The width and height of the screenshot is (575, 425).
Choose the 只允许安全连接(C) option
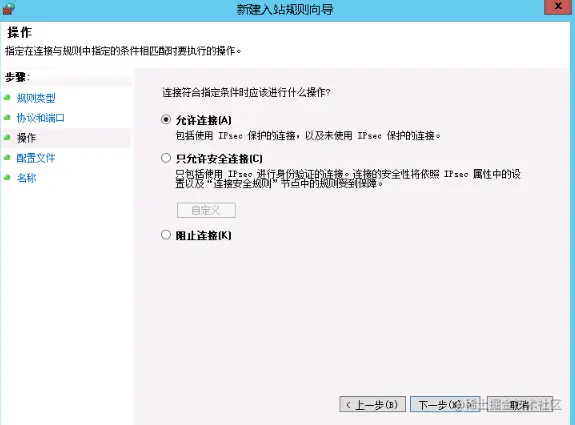point(166,158)
